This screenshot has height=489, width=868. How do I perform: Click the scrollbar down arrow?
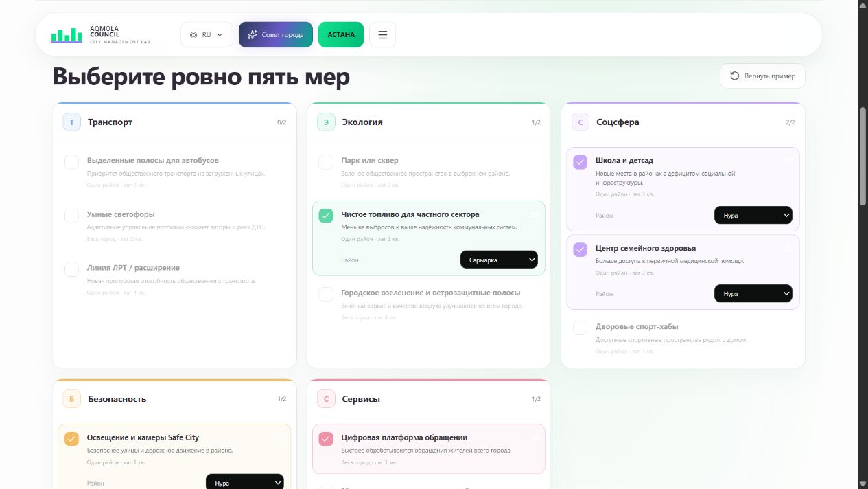click(863, 484)
